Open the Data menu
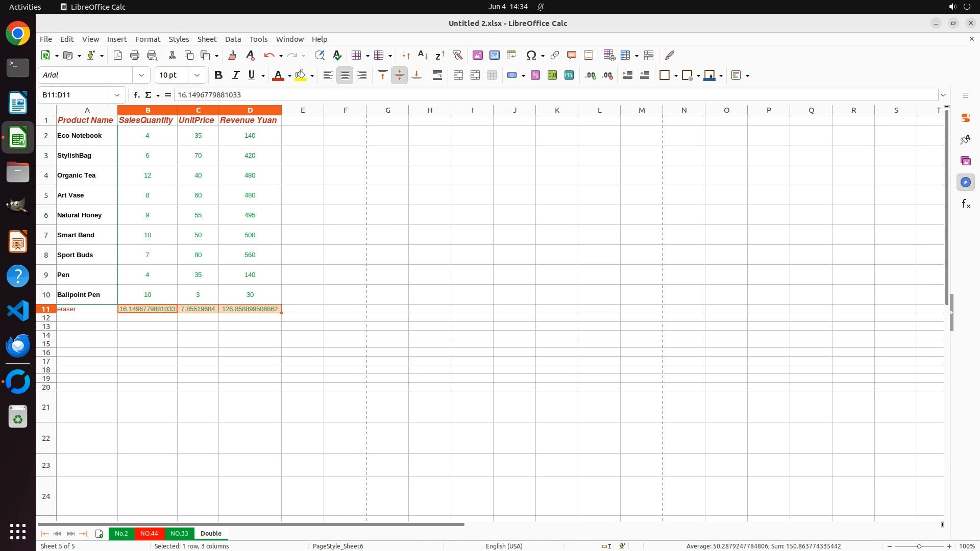Viewport: 980px width, 551px height. tap(233, 39)
